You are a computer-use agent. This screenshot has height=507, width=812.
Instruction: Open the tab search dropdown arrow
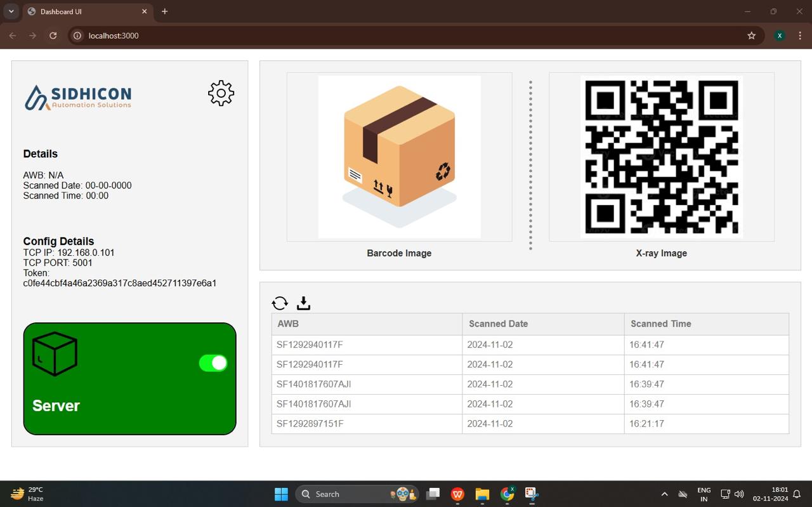click(x=11, y=11)
